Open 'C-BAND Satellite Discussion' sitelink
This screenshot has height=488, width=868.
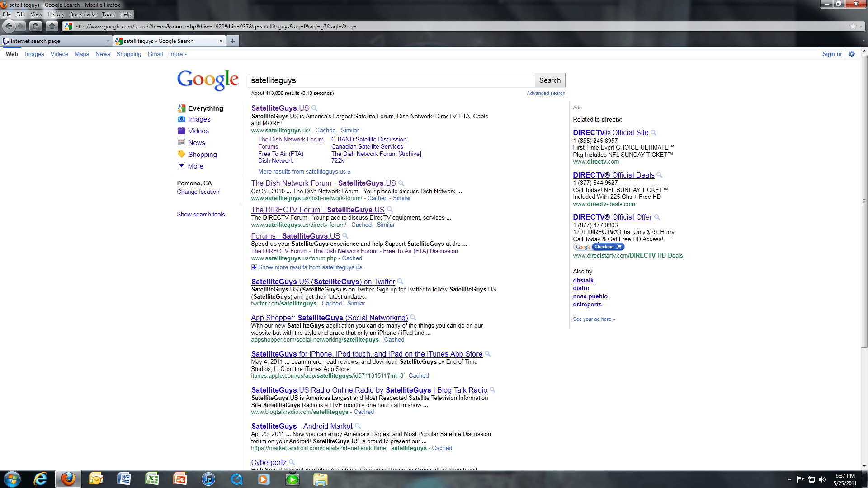(369, 140)
